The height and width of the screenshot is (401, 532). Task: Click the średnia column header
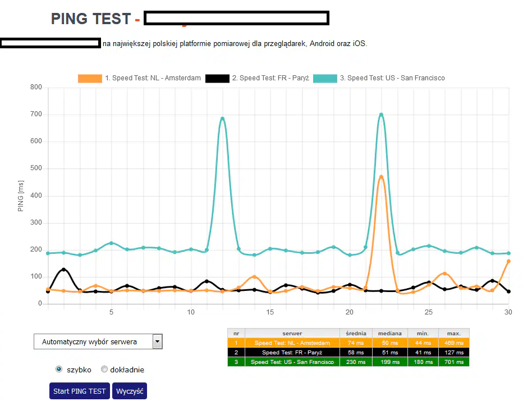click(356, 334)
